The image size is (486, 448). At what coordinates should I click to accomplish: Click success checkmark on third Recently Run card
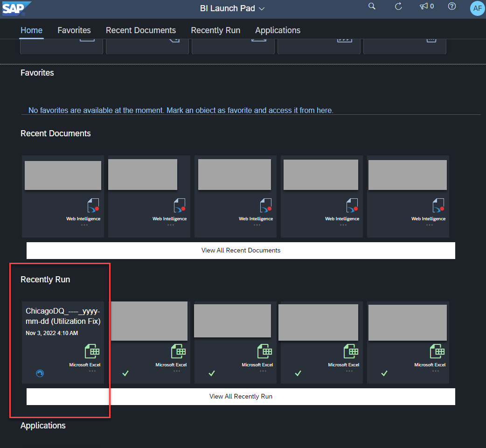212,373
